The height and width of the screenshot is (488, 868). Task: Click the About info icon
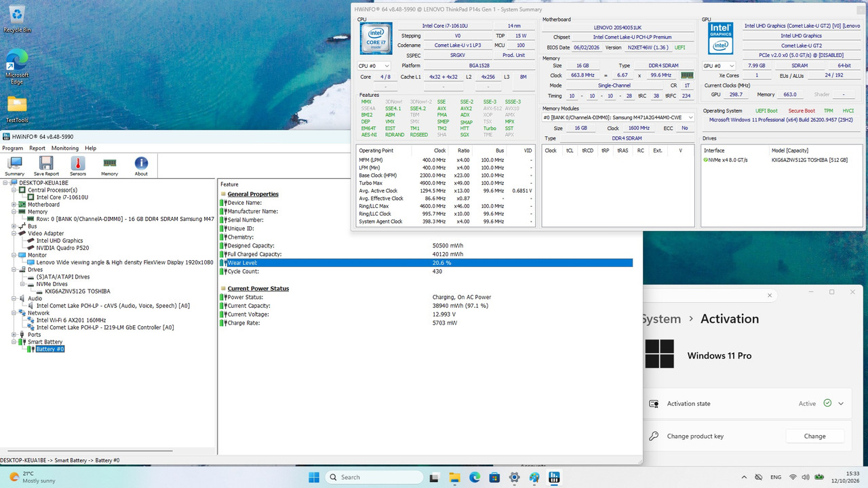click(141, 166)
